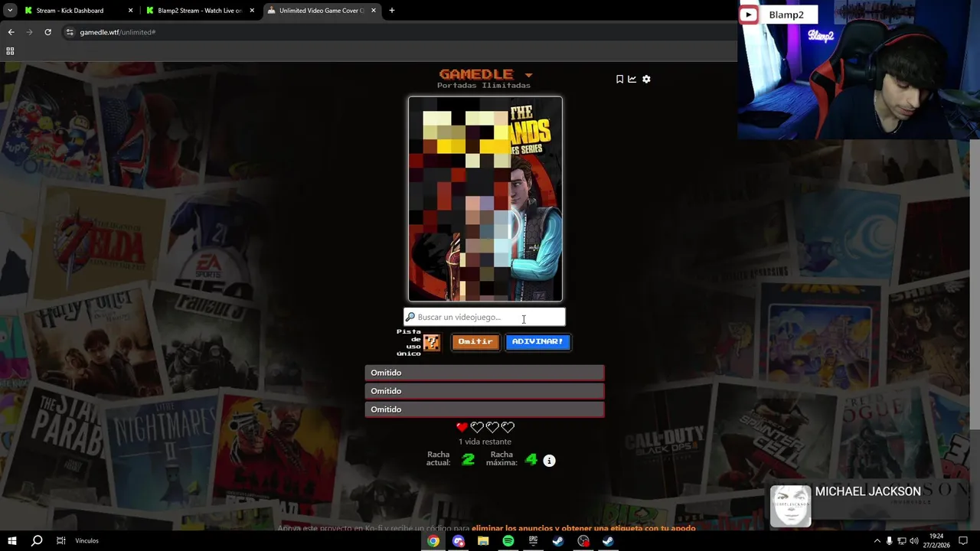Open the network tray icon
980x551 pixels.
[x=901, y=541]
